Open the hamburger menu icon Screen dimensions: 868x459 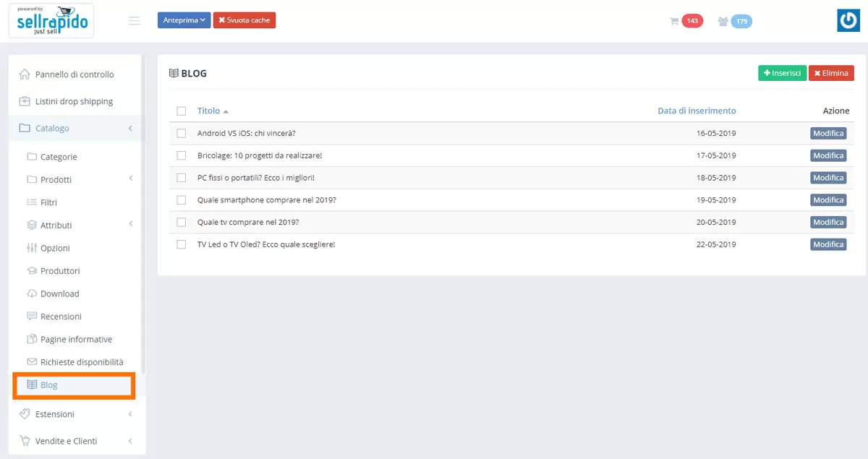[x=134, y=20]
